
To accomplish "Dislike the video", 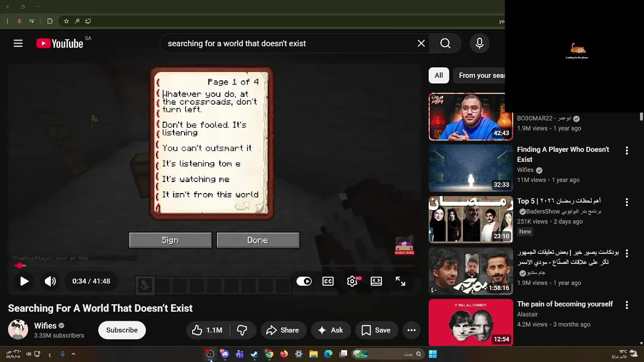I will (243, 330).
